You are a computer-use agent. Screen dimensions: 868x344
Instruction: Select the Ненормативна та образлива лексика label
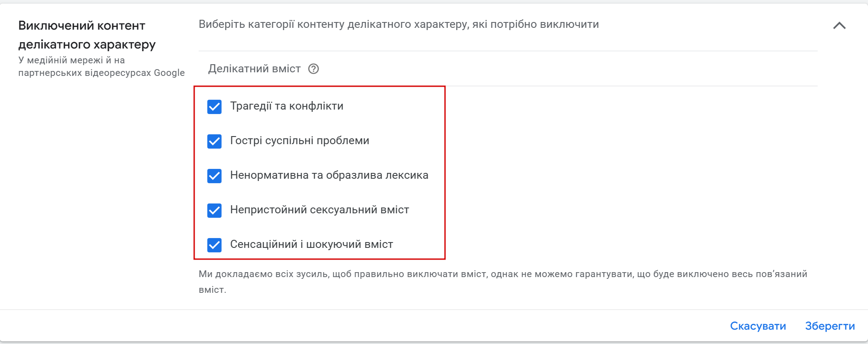(329, 175)
